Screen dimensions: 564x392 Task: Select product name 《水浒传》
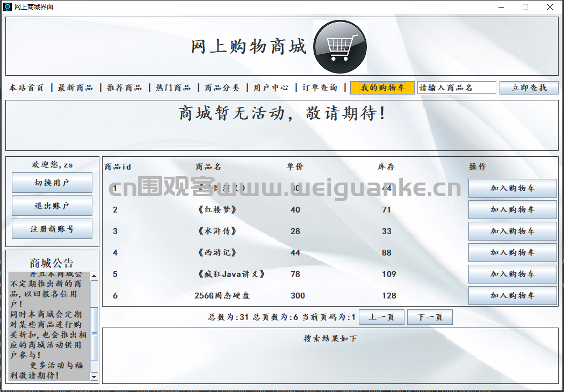click(217, 231)
